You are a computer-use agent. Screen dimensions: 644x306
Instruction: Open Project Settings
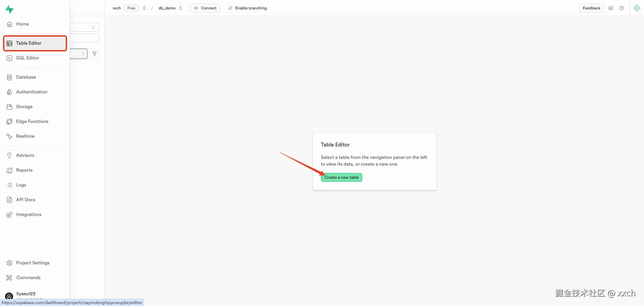[x=35, y=263]
